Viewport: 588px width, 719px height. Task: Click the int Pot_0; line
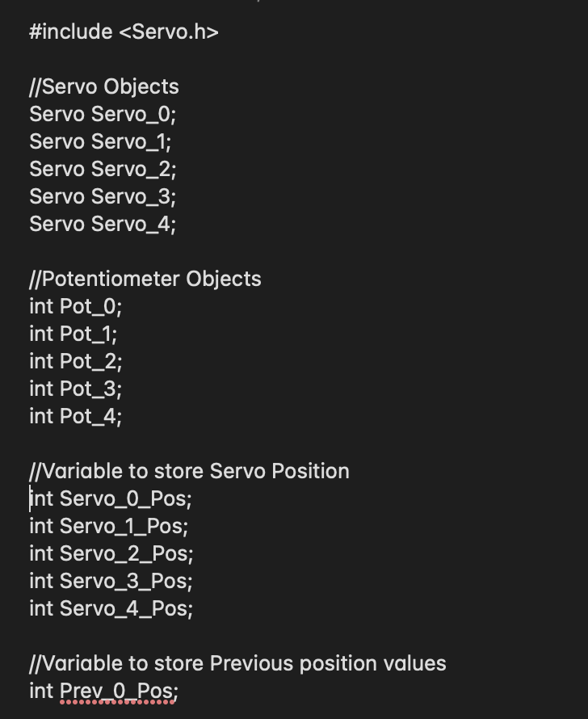tap(75, 306)
